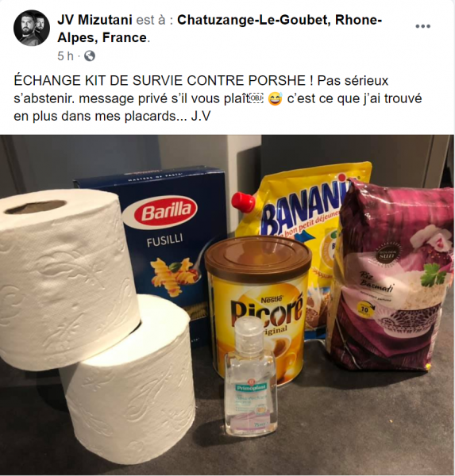Click the '5 h' post timestamp

[x=66, y=56]
